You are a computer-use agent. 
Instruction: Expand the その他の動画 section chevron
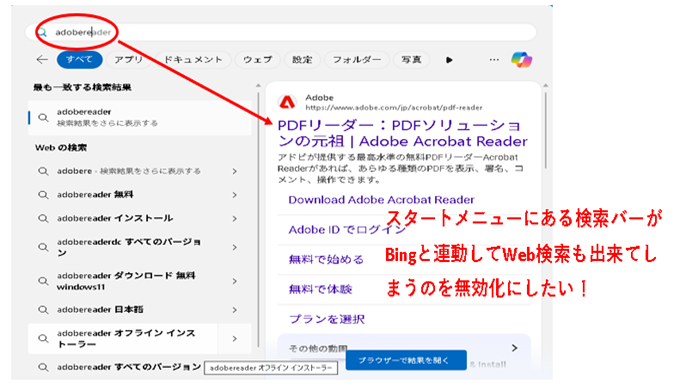514,348
